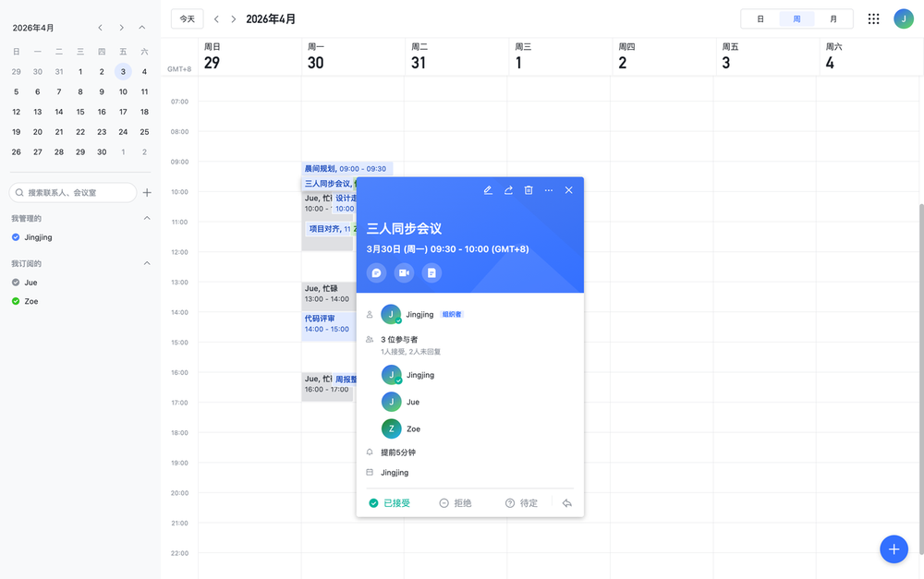The height and width of the screenshot is (579, 924).
Task: Collapse the 我管理的 calendar section
Action: (146, 218)
